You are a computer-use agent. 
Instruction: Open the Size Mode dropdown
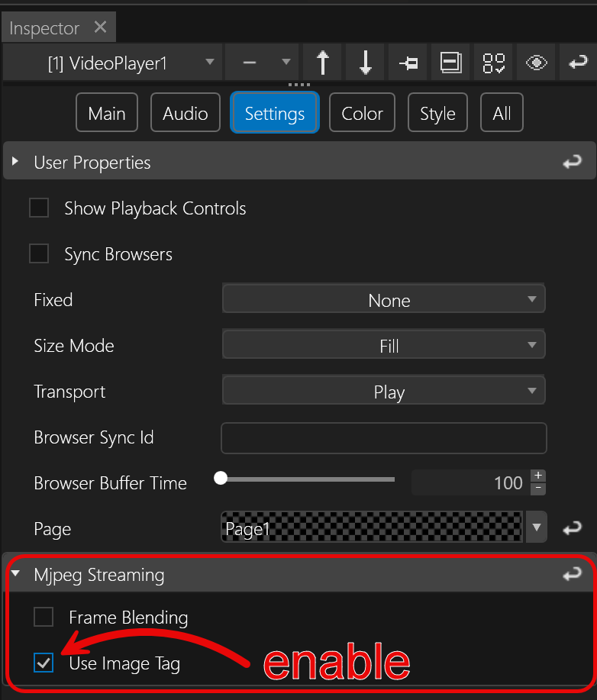tap(383, 344)
